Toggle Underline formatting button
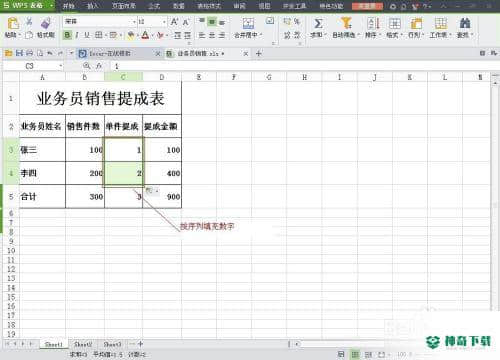 click(x=87, y=35)
